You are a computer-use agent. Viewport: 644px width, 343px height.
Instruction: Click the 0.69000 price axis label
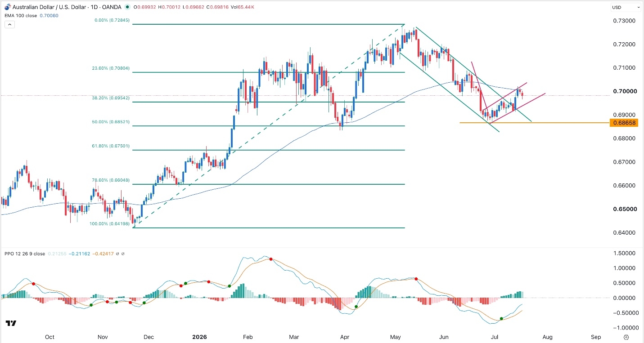tap(624, 115)
